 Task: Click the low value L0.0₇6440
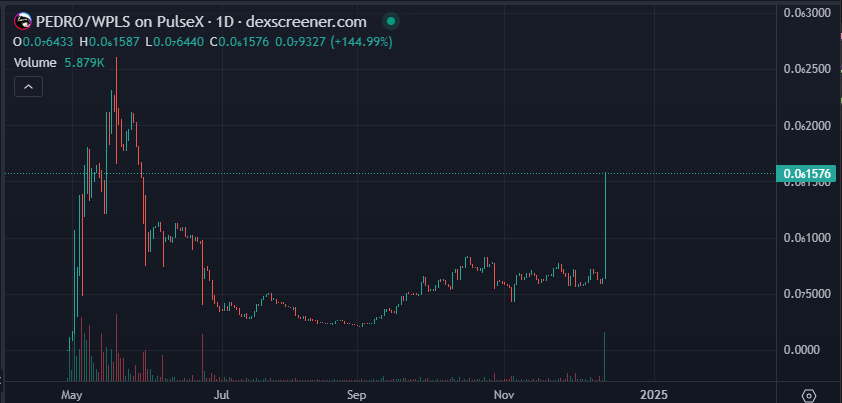coord(175,42)
